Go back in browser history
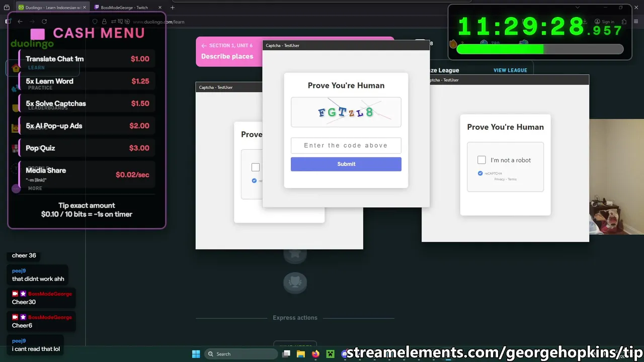Viewport: 644px width, 362px height. point(20,22)
